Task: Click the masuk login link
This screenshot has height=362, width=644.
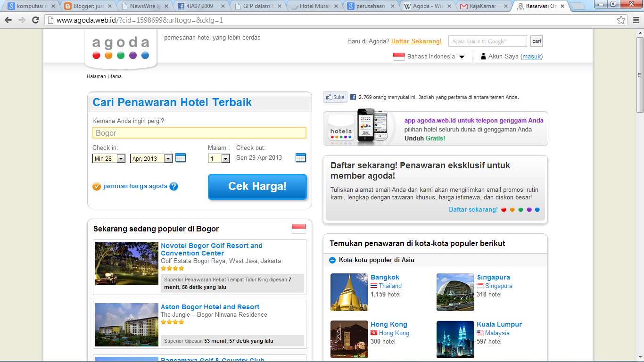Action: click(x=532, y=57)
